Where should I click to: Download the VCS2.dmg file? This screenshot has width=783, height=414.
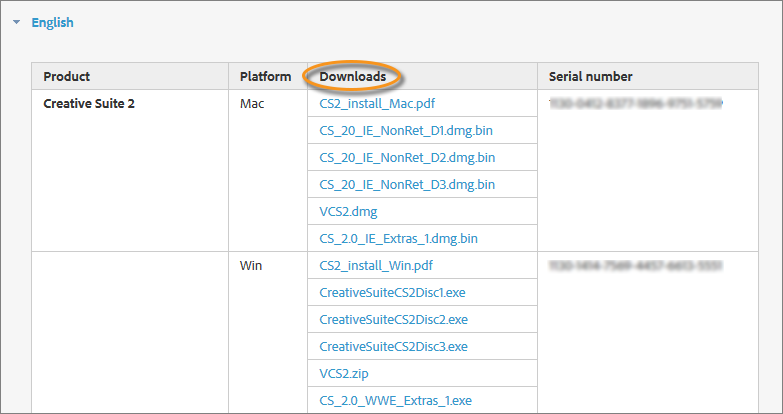click(349, 212)
